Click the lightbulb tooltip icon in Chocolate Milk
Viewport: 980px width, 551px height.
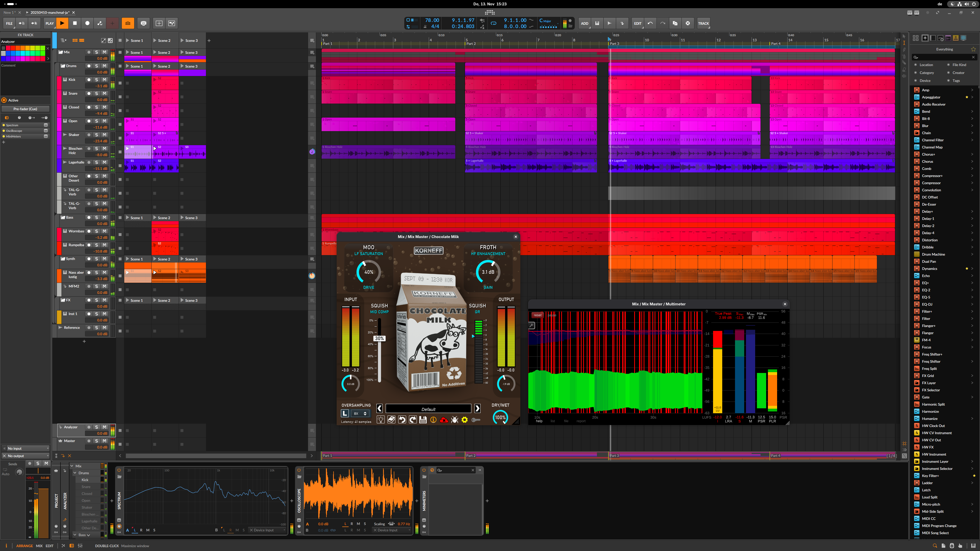tap(381, 420)
